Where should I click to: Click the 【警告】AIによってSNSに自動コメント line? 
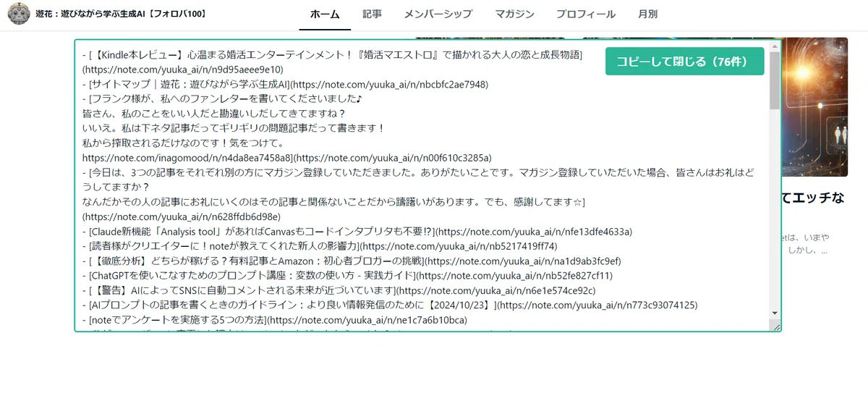(x=339, y=290)
